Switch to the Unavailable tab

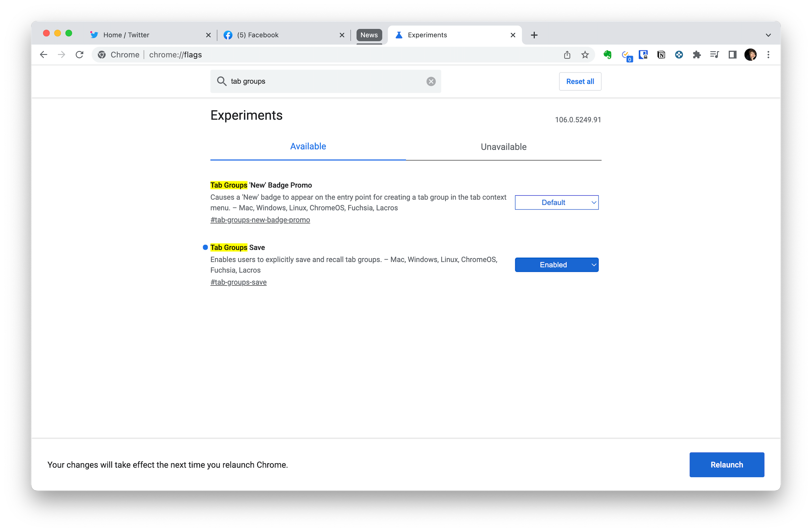click(503, 147)
